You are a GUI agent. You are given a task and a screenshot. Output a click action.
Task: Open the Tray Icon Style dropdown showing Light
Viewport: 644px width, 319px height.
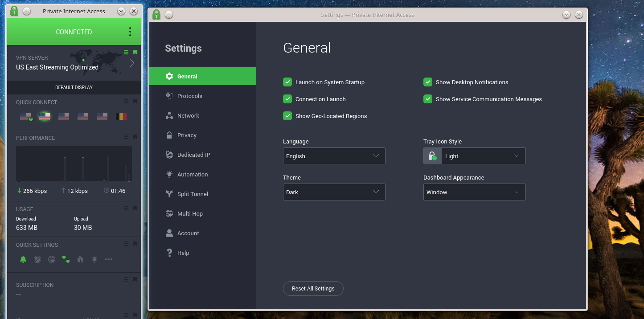pyautogui.click(x=475, y=156)
